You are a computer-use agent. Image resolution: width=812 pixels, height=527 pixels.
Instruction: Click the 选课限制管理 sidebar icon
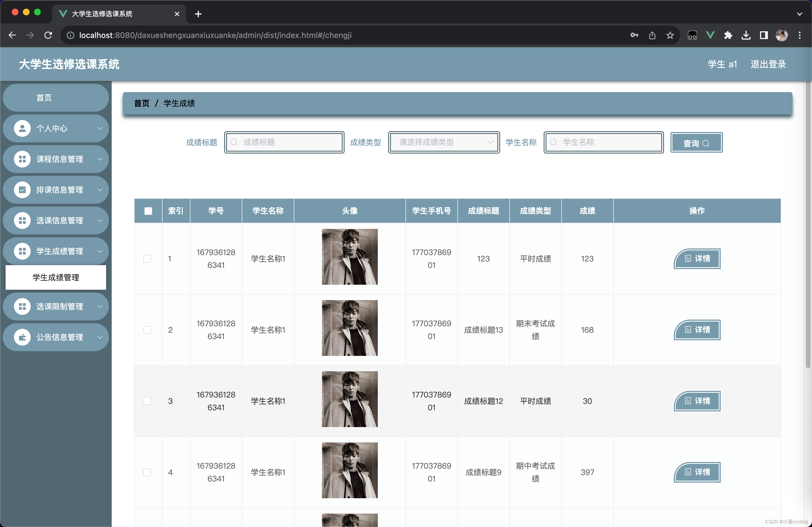(x=21, y=306)
